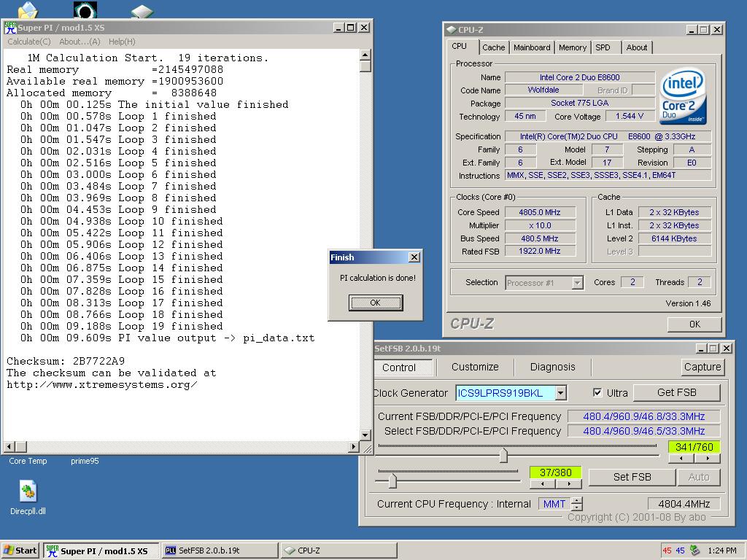Click the Capture button in SetFSB

[x=703, y=367]
